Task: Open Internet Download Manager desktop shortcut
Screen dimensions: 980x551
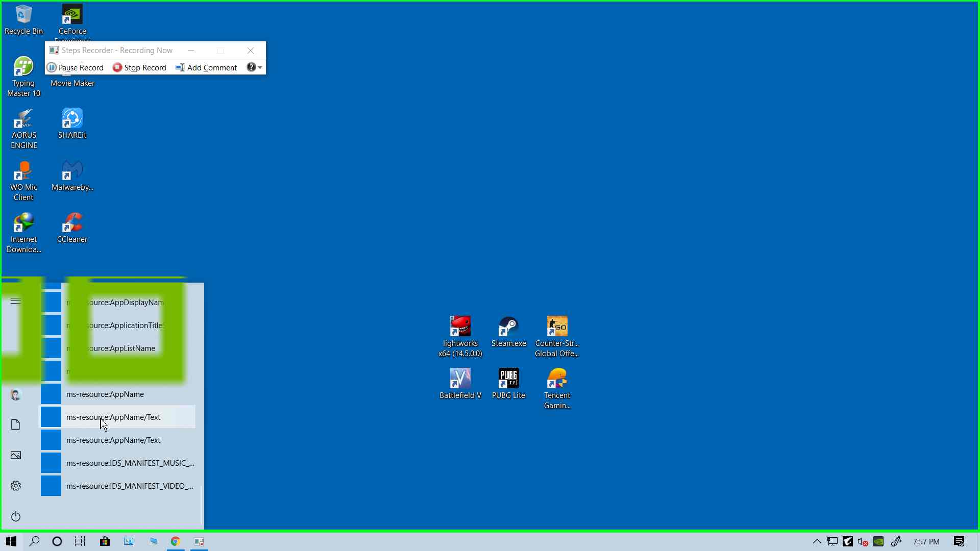Action: click(x=23, y=233)
